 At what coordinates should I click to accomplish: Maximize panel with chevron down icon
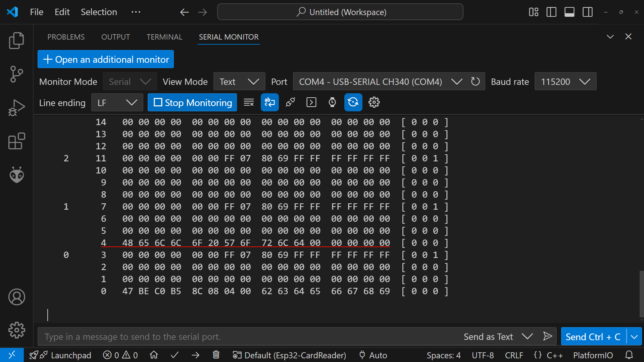(610, 37)
